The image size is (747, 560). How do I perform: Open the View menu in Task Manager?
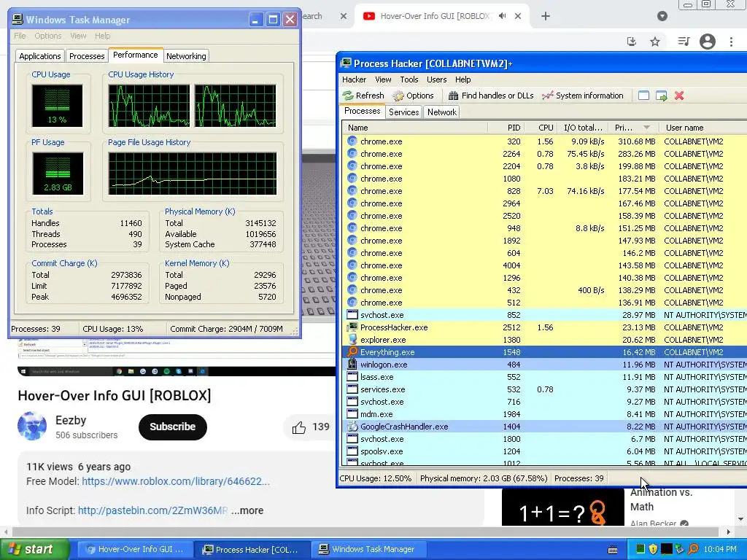coord(78,36)
